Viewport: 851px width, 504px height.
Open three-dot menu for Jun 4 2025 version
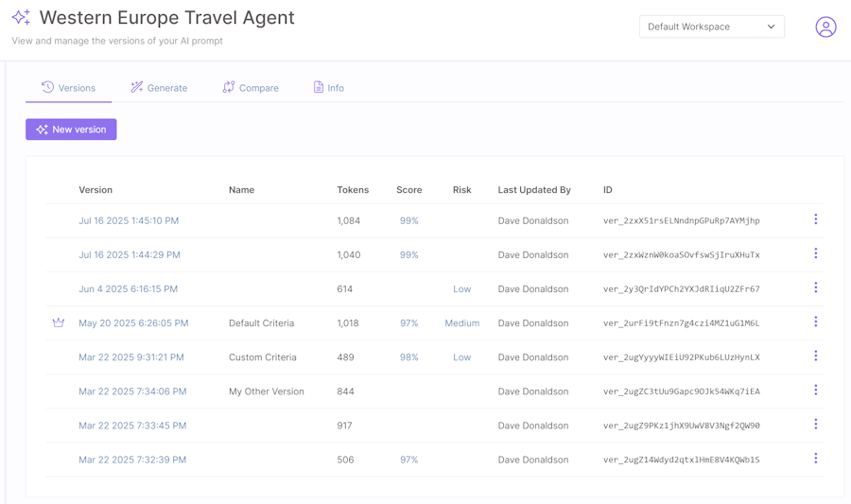(x=815, y=288)
